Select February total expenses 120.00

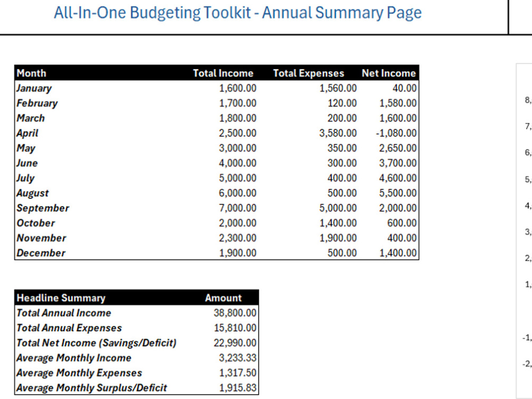tap(342, 103)
